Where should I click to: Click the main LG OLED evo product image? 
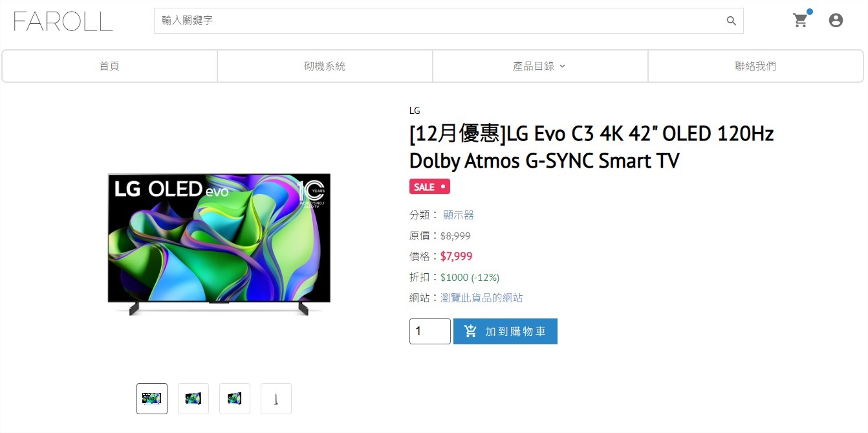219,244
